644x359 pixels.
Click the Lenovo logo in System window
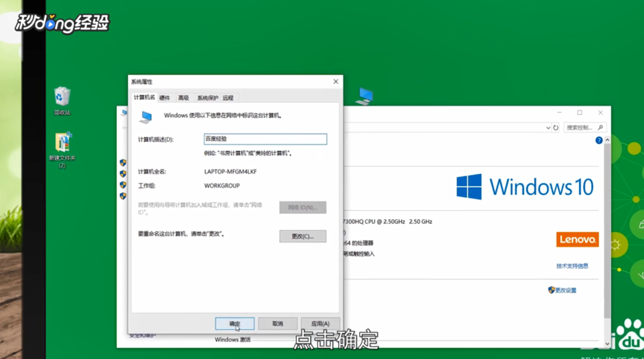coord(577,239)
